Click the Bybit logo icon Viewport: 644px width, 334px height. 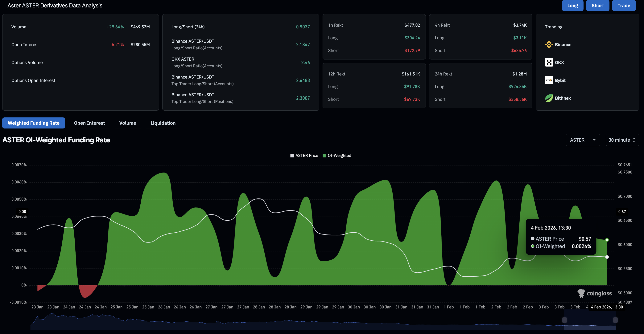click(549, 80)
